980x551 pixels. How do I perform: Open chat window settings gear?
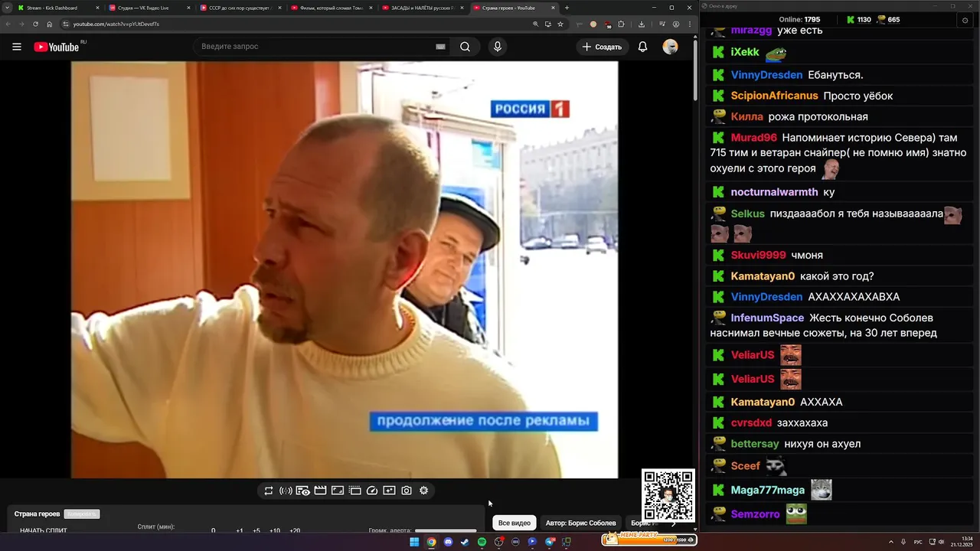point(965,20)
